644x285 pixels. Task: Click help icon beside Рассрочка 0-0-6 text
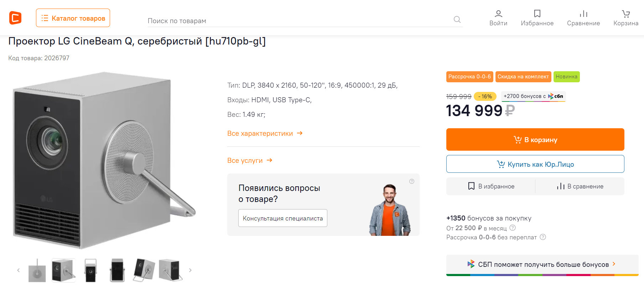pyautogui.click(x=543, y=237)
